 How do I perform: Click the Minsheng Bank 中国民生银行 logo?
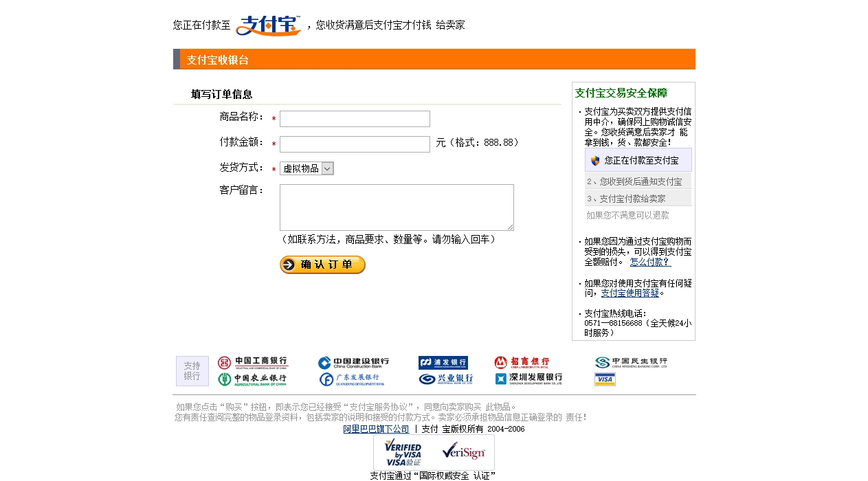tap(631, 363)
